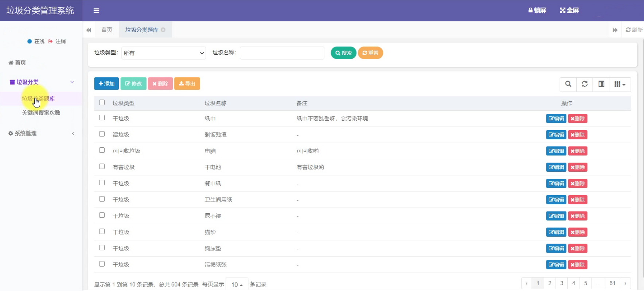Click the orange 重置 button

370,53
